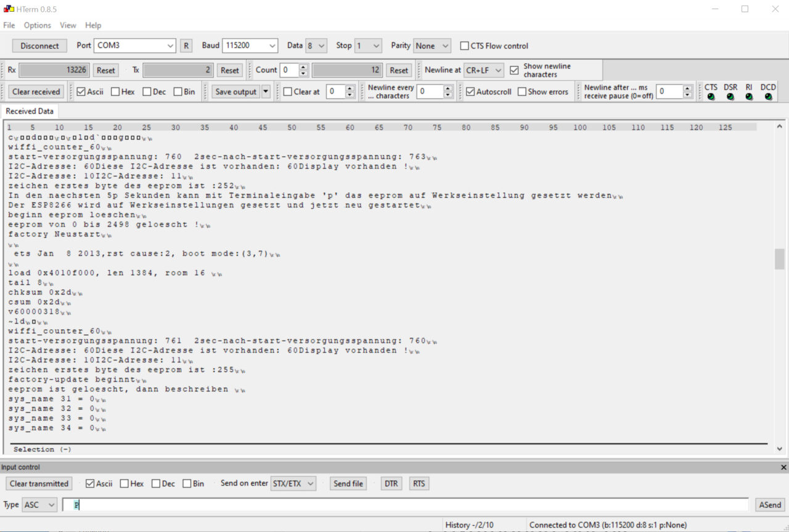Viewport: 789px width, 532px height.
Task: Click the ASC command input field
Action: (x=405, y=505)
